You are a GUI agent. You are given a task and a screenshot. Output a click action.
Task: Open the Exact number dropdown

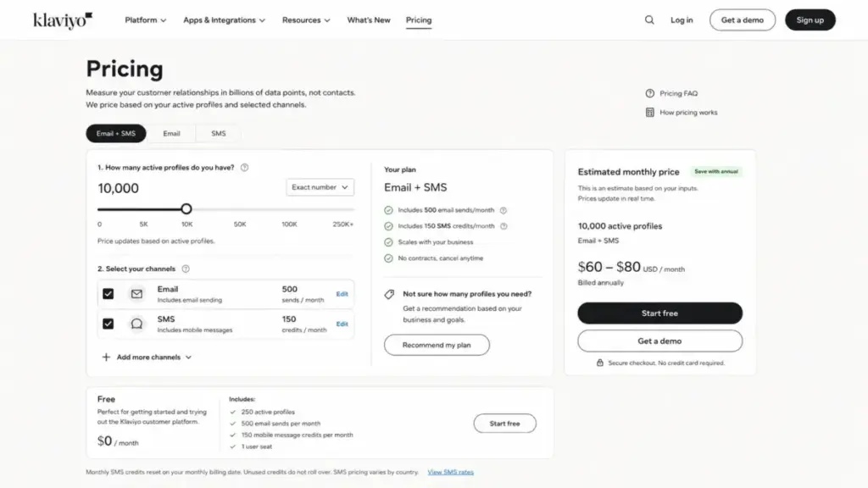click(320, 187)
